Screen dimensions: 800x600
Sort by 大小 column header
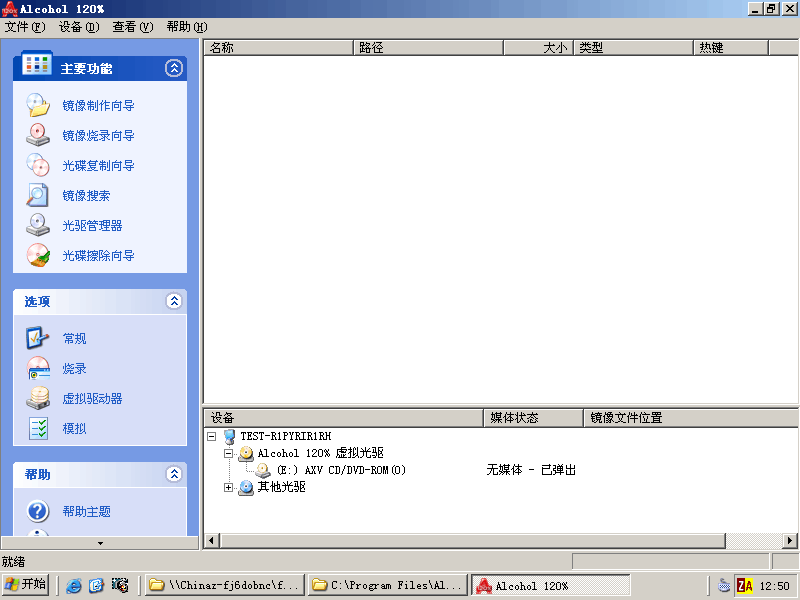(539, 48)
